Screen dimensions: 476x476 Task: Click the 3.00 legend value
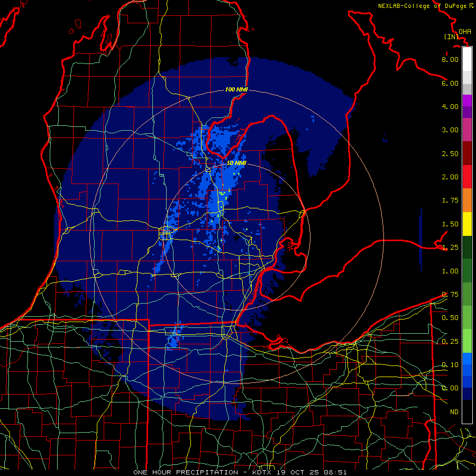[450, 130]
